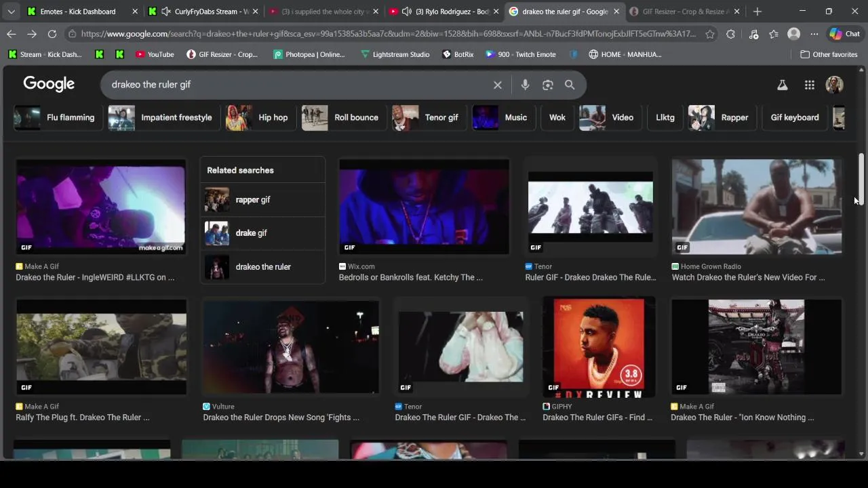Open Photopea Online bookmark
The width and height of the screenshot is (868, 488).
pyautogui.click(x=309, y=54)
